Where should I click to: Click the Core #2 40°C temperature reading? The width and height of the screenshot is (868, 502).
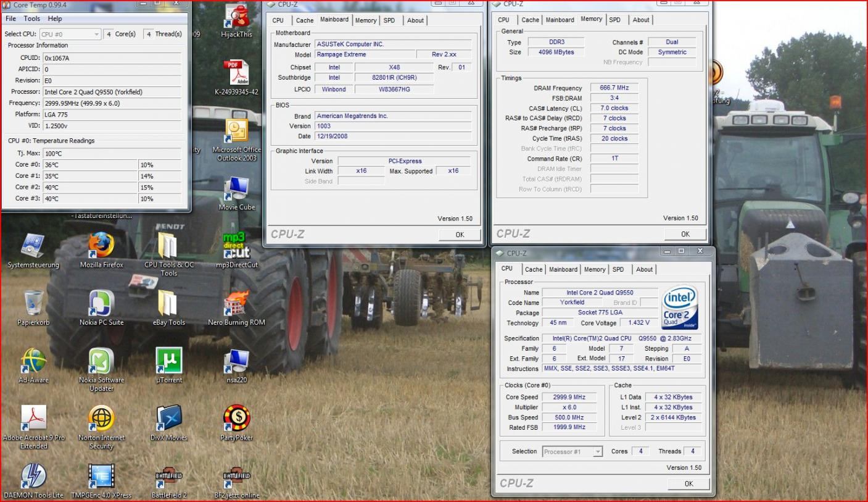tap(91, 187)
